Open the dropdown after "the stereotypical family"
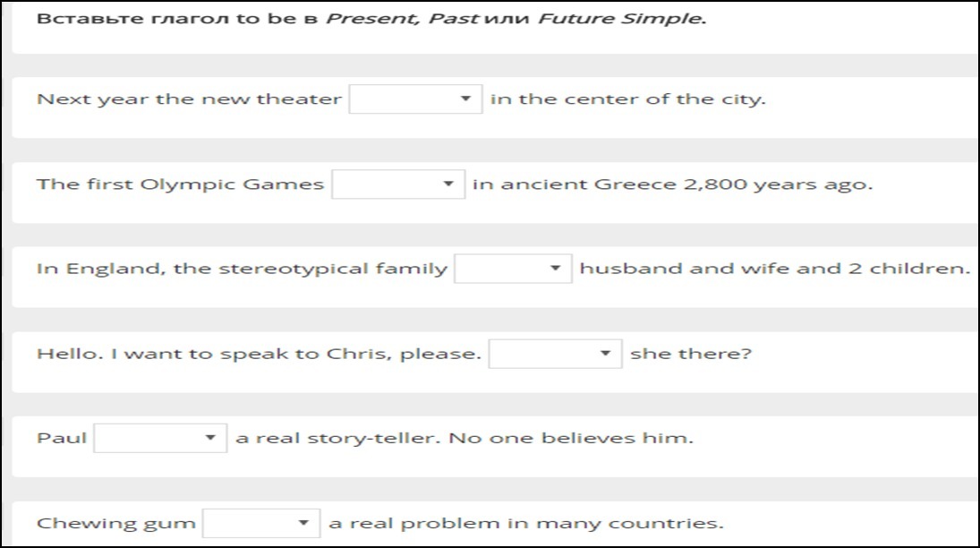 click(x=513, y=269)
